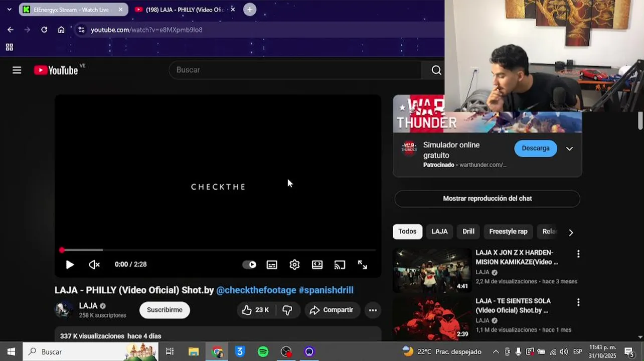
Task: Open the apps grid in bookmarks bar
Action: pos(9,47)
